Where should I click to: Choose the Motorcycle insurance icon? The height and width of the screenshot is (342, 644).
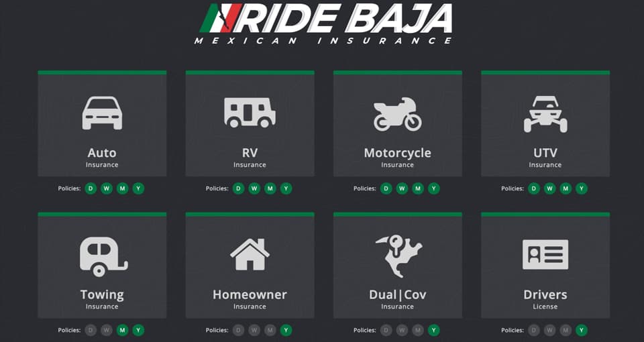click(397, 114)
